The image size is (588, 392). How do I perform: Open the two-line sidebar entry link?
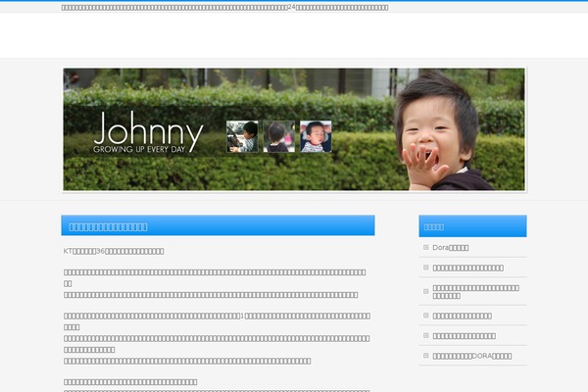pyautogui.click(x=476, y=292)
